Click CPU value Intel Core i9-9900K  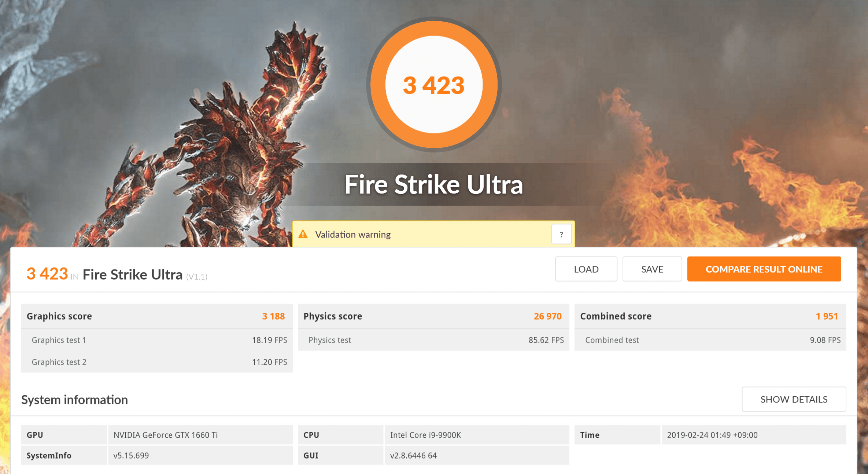coord(425,435)
